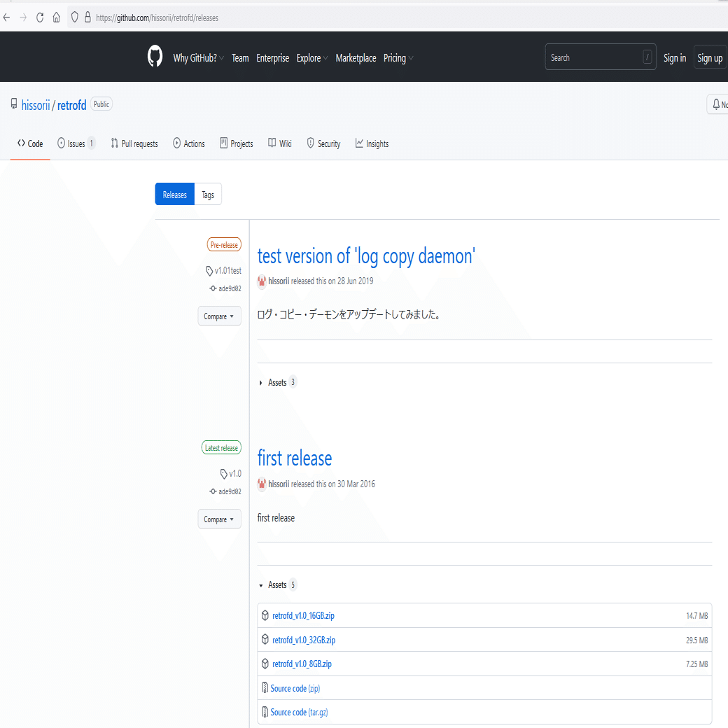The height and width of the screenshot is (728, 728).
Task: Click the browser forward arrow
Action: click(x=23, y=17)
